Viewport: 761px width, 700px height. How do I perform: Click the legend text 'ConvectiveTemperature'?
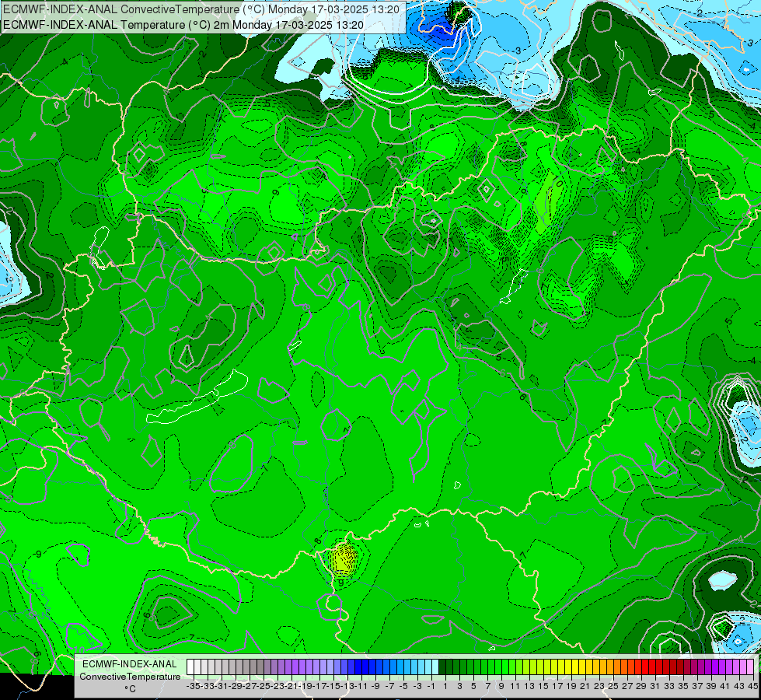coord(130,676)
